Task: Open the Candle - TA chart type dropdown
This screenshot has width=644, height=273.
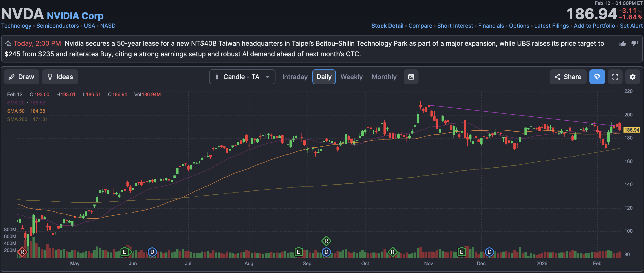Action: [242, 77]
